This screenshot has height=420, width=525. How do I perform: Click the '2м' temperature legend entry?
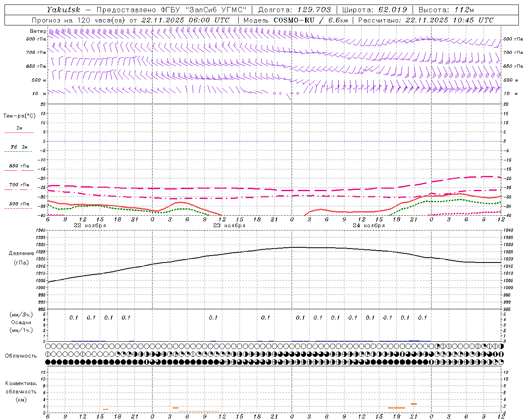coord(19,128)
